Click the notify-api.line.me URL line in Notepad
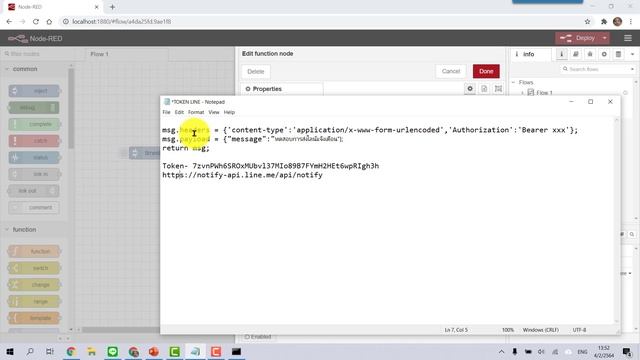Image resolution: width=640 pixels, height=360 pixels. [242, 175]
